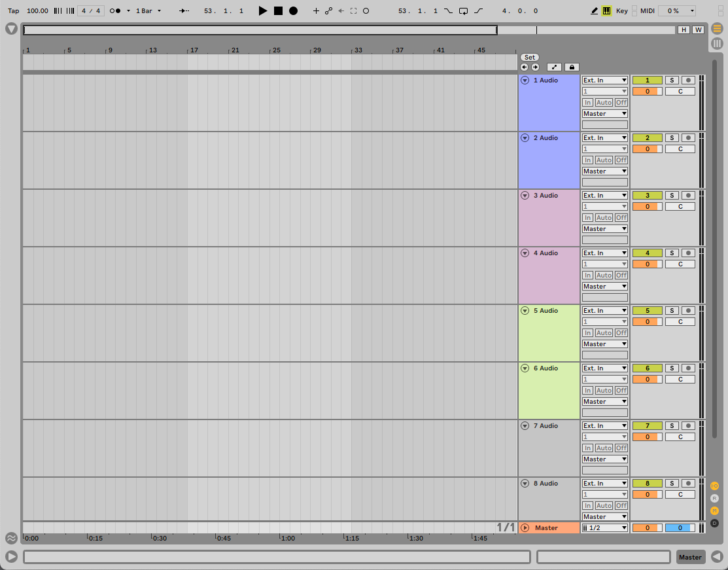This screenshot has height=570, width=728.
Task: Toggle Mixer visibility M button
Action: (x=714, y=511)
